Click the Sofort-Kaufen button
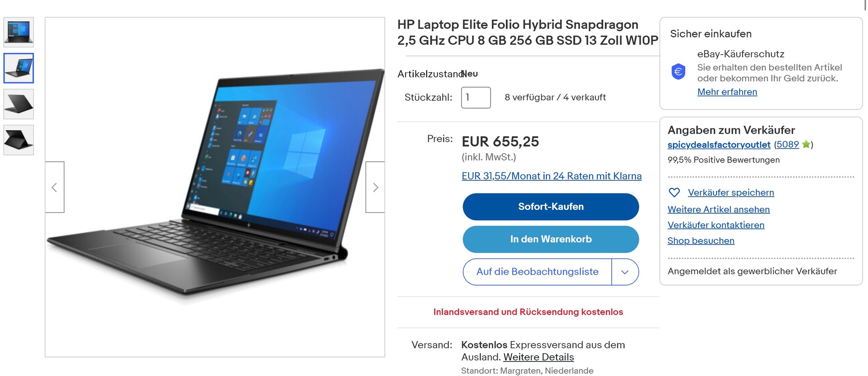The width and height of the screenshot is (868, 376). 551,207
